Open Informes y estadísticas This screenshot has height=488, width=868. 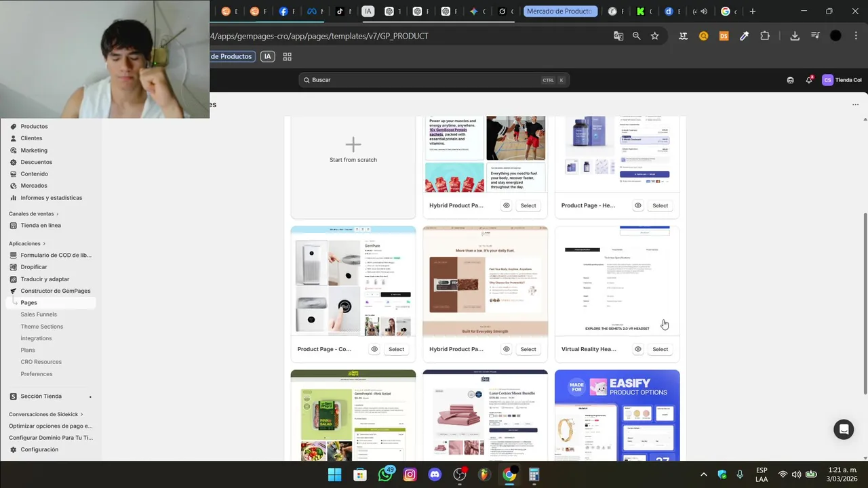click(x=51, y=198)
